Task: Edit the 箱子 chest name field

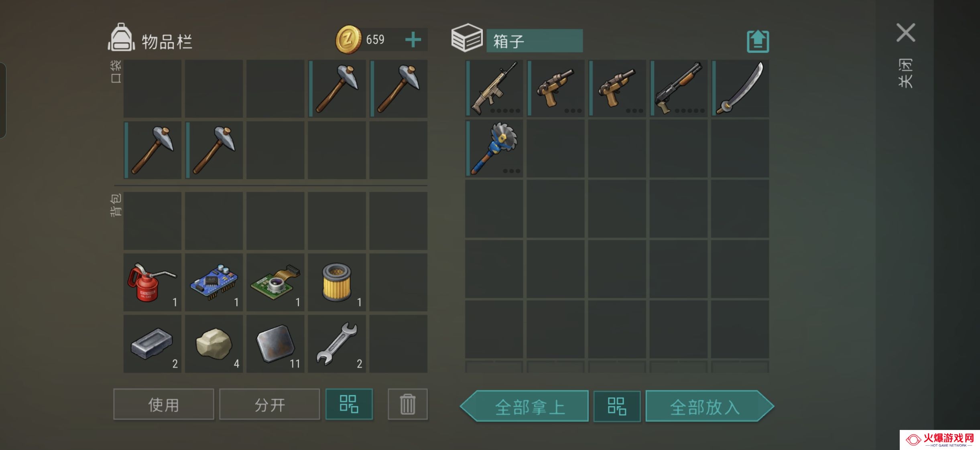Action: 535,41
